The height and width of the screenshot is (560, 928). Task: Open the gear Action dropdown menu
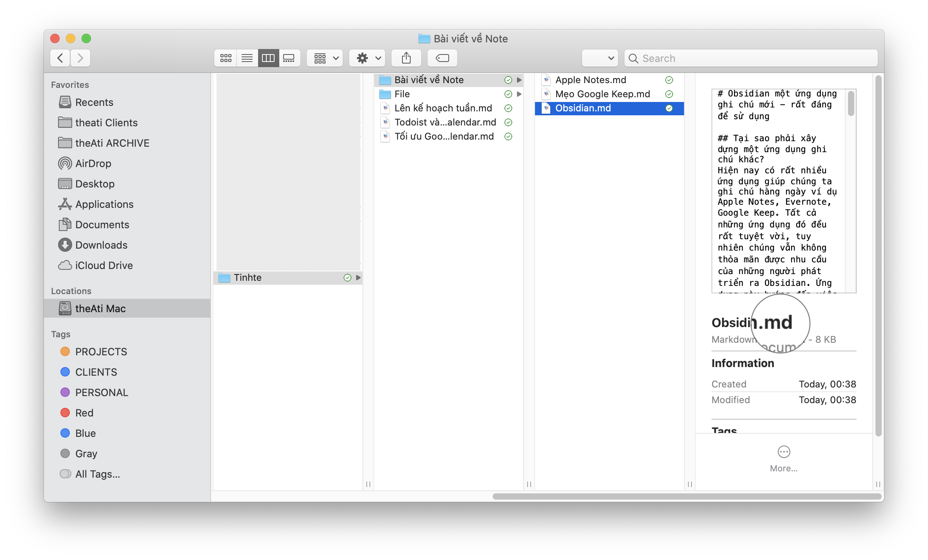368,58
